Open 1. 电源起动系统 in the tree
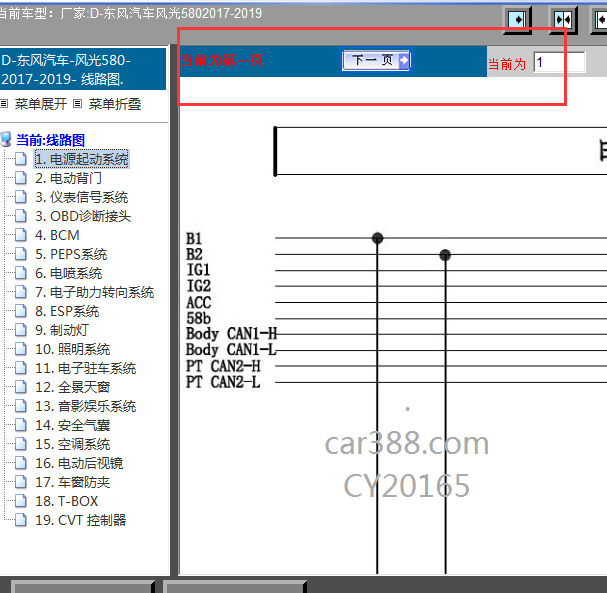Image resolution: width=607 pixels, height=593 pixels. click(81, 159)
